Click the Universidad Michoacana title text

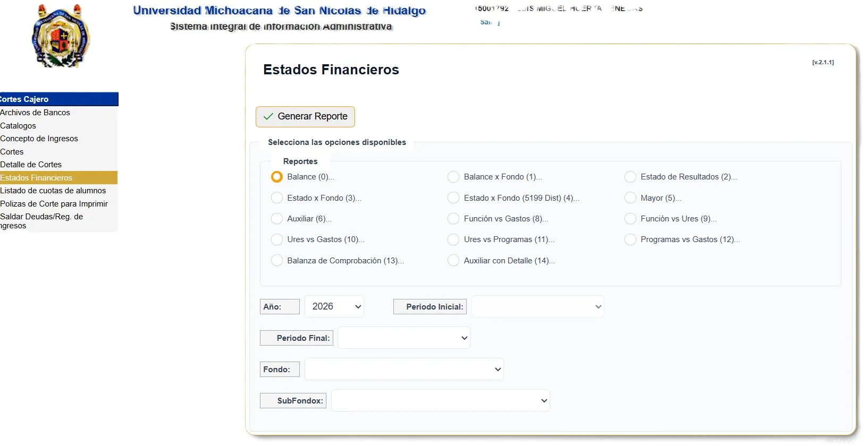tap(279, 11)
